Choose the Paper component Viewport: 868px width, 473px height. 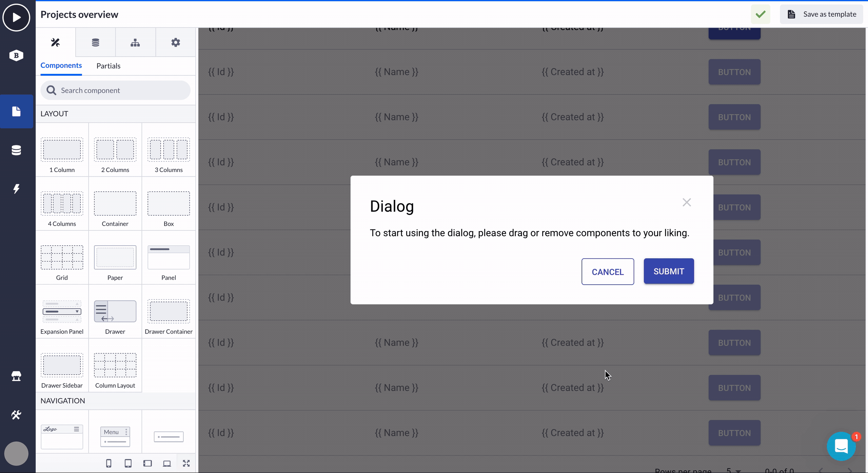tap(115, 258)
